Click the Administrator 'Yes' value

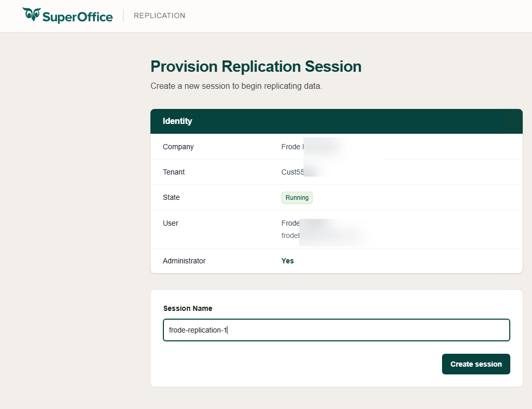pos(287,261)
